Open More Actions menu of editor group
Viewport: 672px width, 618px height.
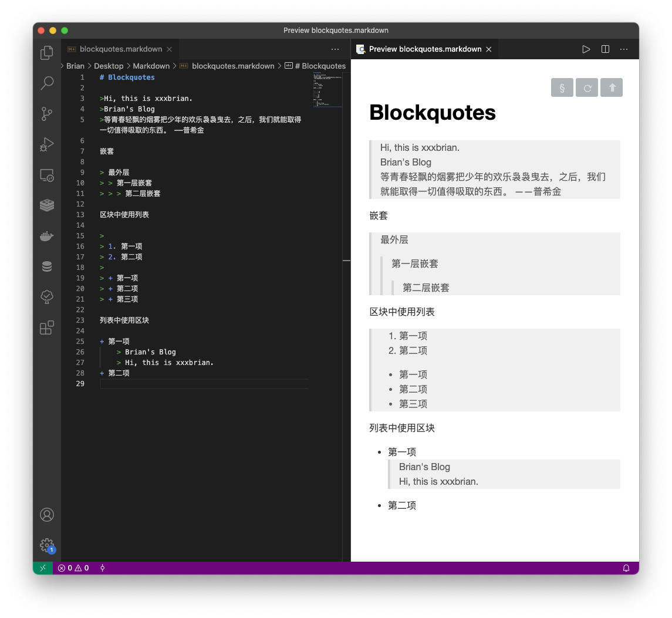click(x=335, y=49)
